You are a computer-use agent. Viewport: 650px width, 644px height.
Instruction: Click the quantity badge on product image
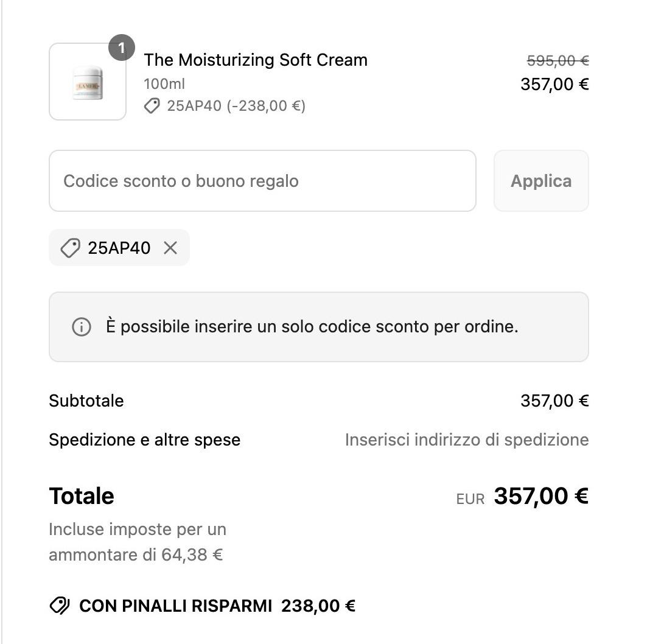click(x=122, y=47)
